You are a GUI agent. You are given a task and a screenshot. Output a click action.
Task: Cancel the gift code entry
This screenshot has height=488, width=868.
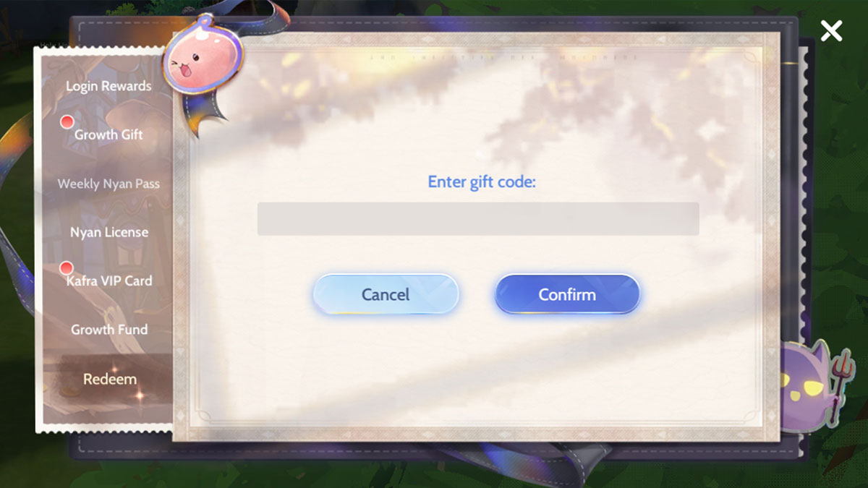tap(386, 294)
